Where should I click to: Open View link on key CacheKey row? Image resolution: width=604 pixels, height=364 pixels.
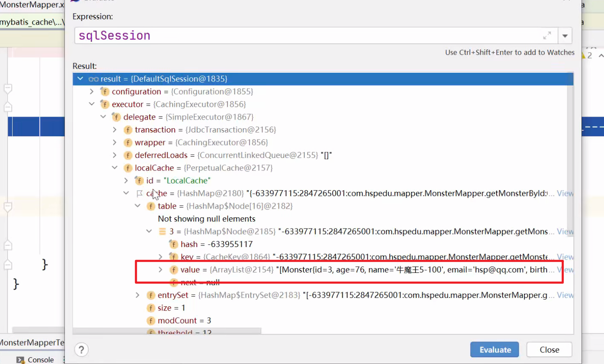point(565,257)
